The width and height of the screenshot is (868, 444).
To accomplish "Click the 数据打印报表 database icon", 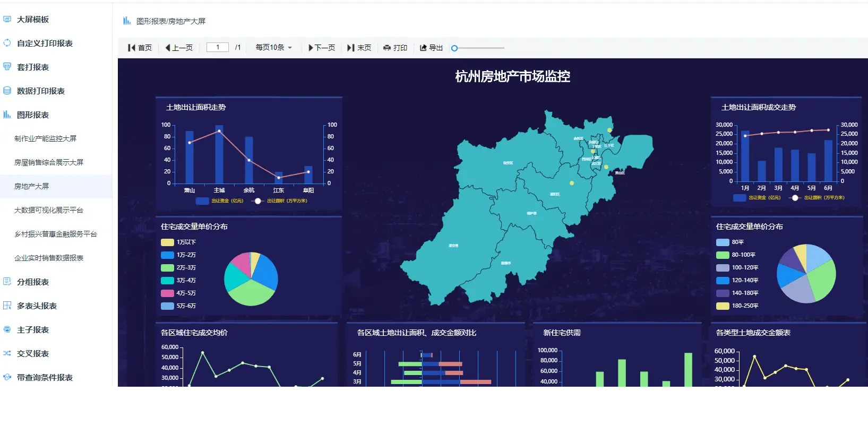I will click(7, 91).
